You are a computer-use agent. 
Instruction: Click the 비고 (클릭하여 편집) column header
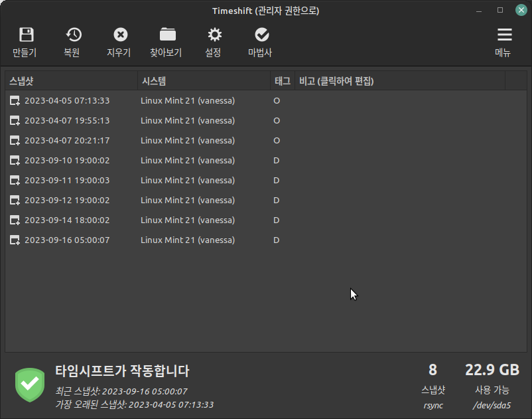400,81
